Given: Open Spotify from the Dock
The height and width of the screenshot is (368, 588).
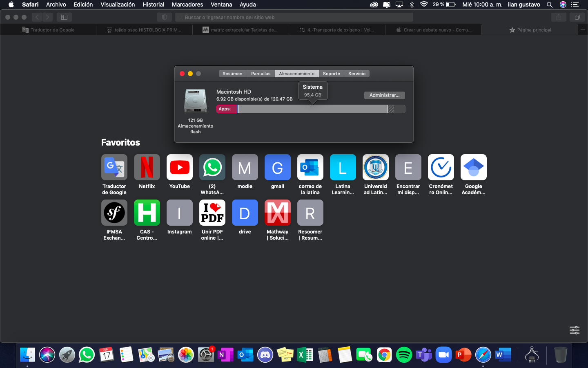Looking at the screenshot, I should coord(404,355).
